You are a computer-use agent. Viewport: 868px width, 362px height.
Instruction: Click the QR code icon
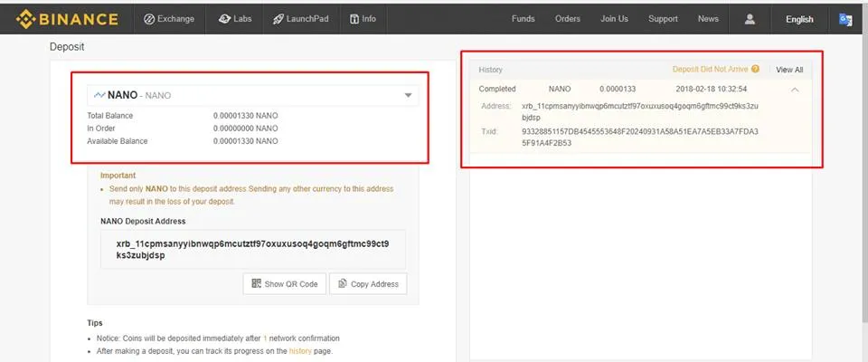pos(256,283)
